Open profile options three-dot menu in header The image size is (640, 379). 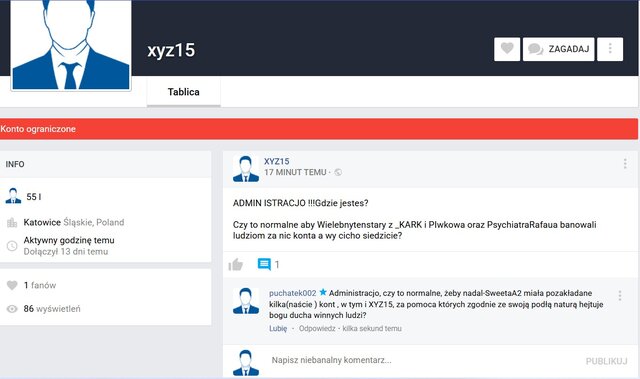click(610, 49)
